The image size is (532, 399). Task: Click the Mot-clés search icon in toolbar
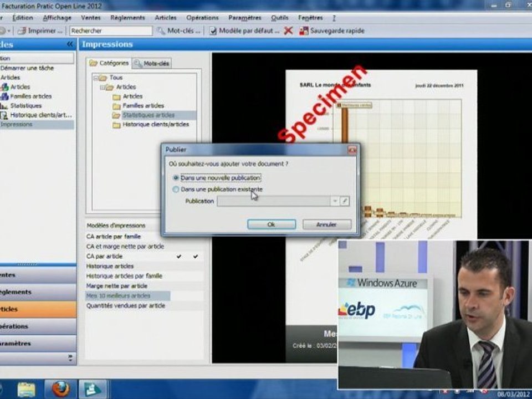tap(161, 31)
